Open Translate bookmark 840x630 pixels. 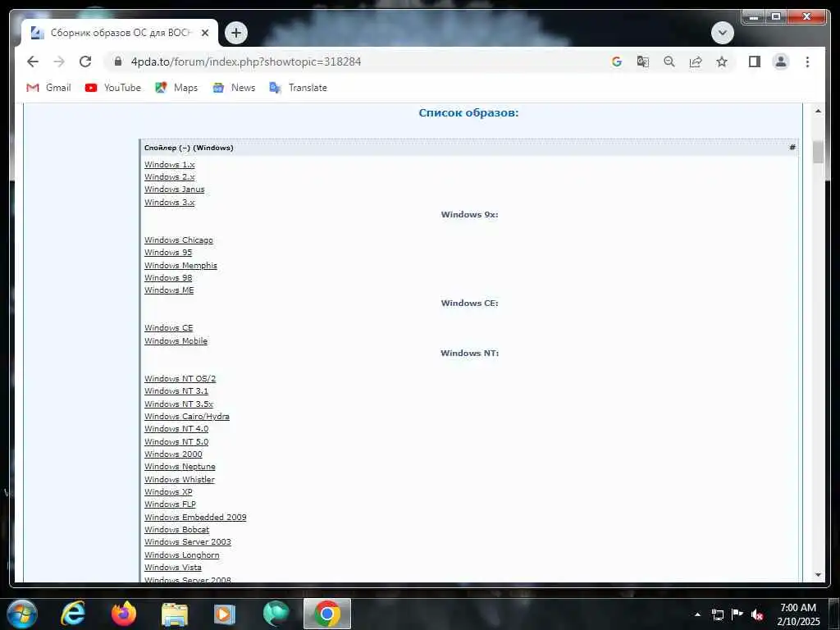(299, 88)
